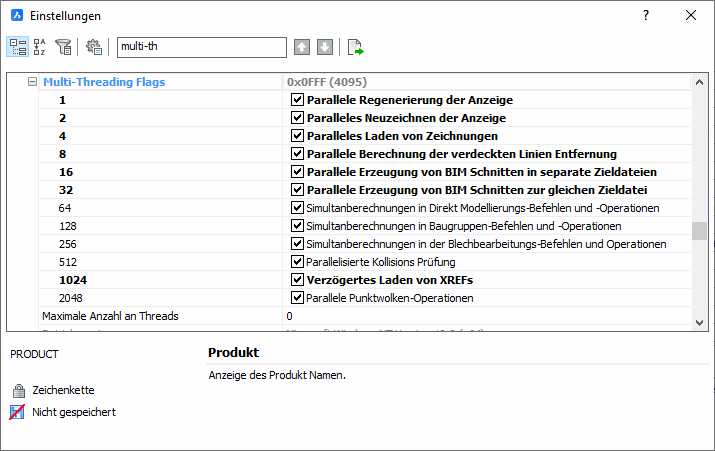Select flag number 32 row label

click(x=66, y=190)
